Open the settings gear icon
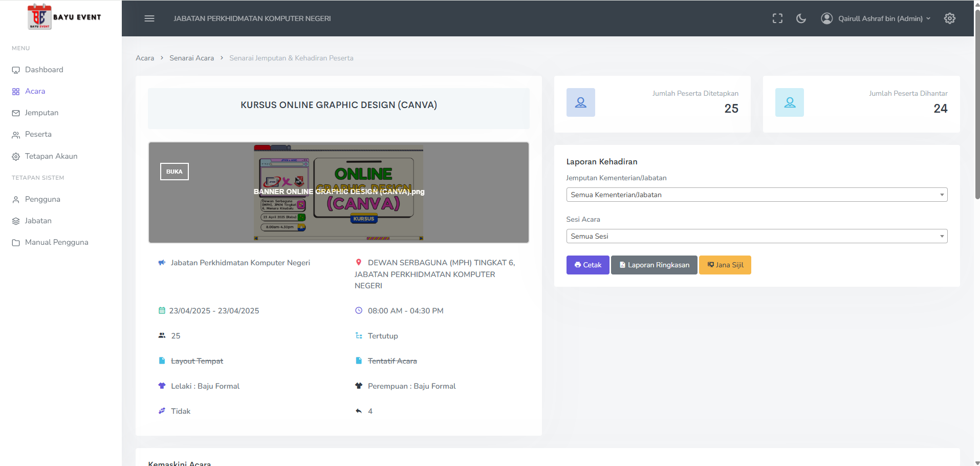Image resolution: width=980 pixels, height=466 pixels. (x=949, y=18)
